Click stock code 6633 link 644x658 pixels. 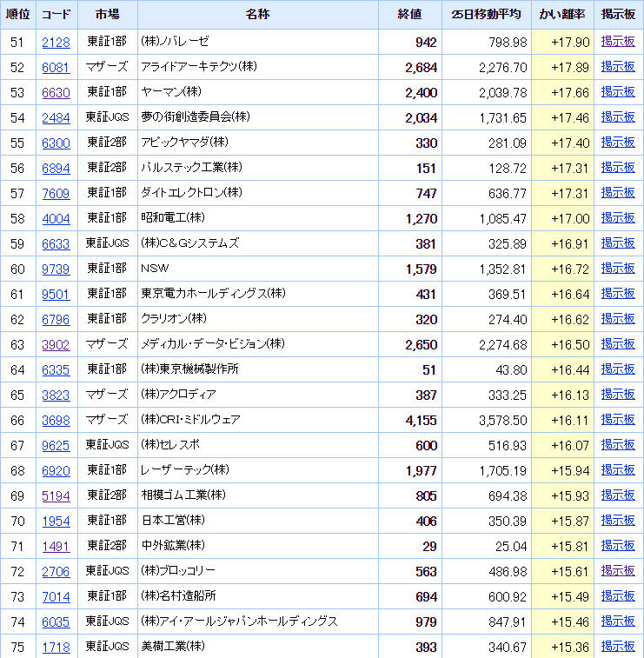[56, 243]
